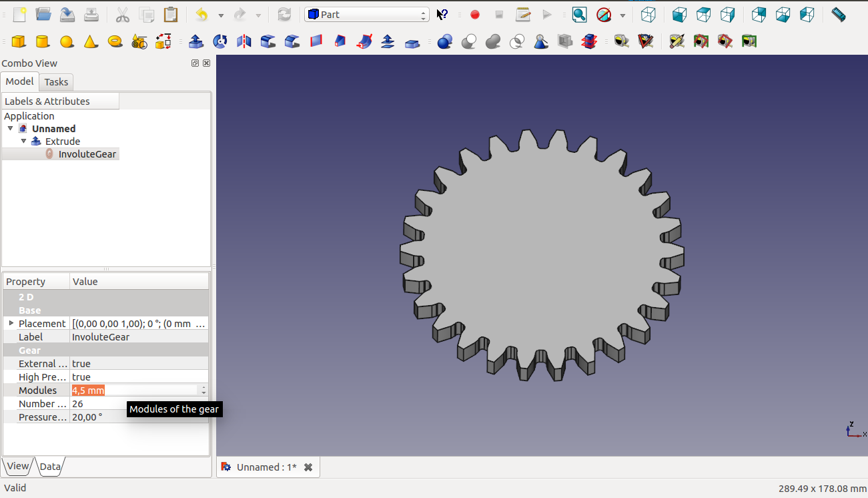The height and width of the screenshot is (498, 868).
Task: Start macro recording with red button
Action: (475, 15)
